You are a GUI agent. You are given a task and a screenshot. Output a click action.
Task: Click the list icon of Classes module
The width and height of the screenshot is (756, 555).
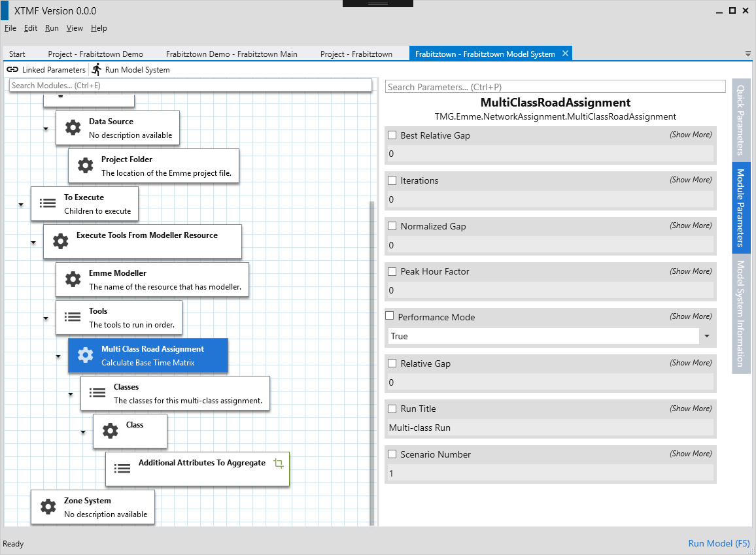coord(97,393)
